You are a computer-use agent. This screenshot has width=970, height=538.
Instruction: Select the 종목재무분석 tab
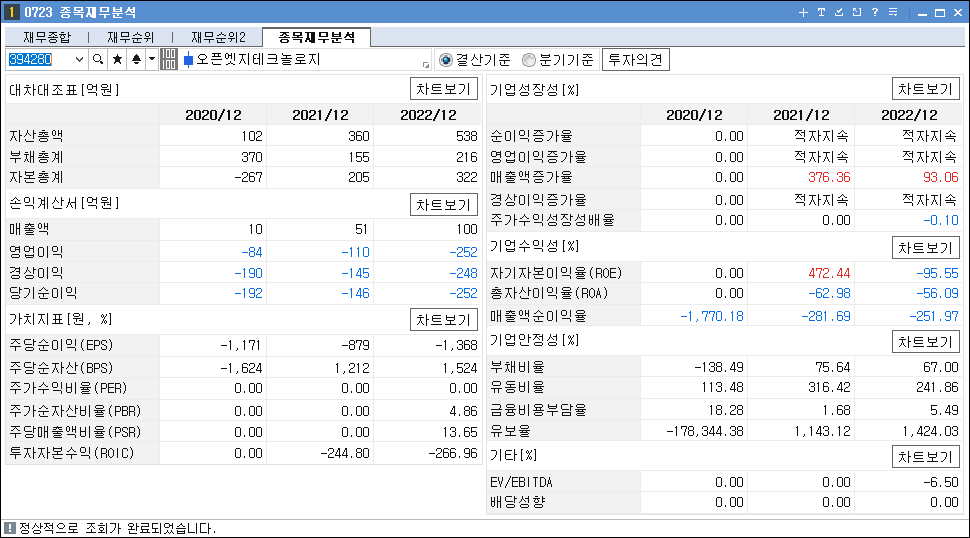[x=317, y=37]
